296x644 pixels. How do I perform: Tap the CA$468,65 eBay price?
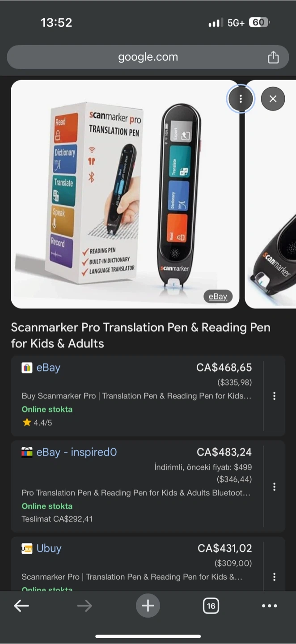point(224,368)
